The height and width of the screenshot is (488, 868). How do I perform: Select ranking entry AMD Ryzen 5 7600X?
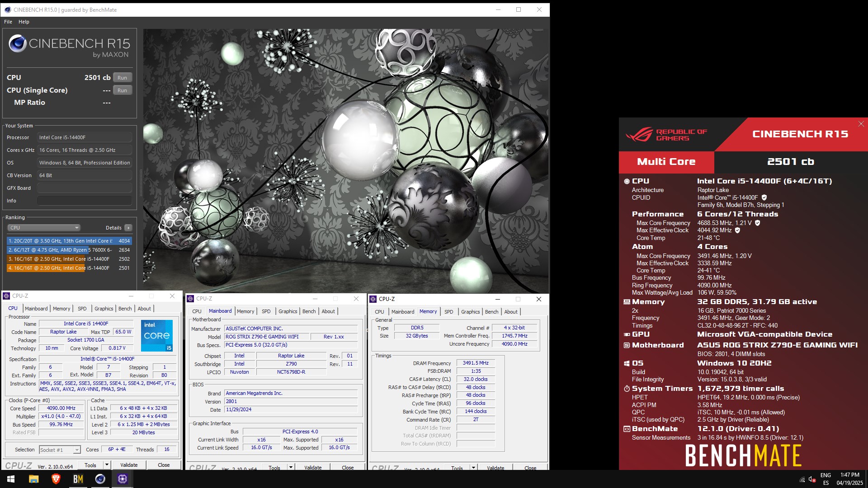point(69,250)
